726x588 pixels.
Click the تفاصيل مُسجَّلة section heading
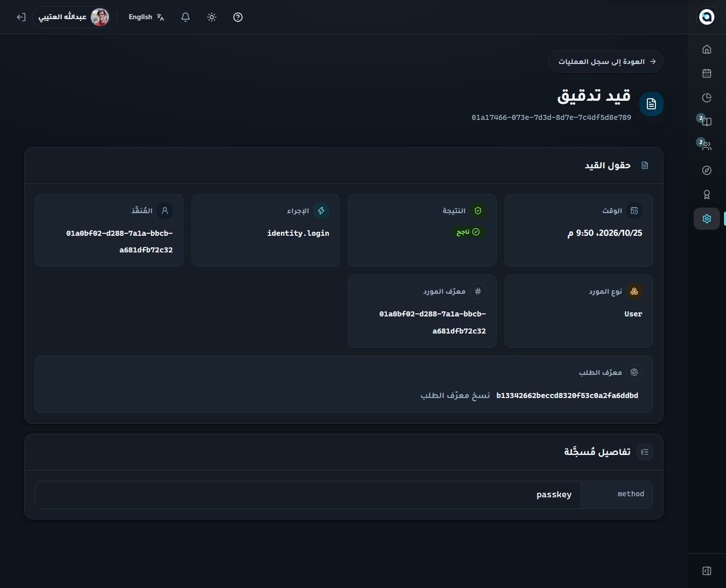[597, 452]
